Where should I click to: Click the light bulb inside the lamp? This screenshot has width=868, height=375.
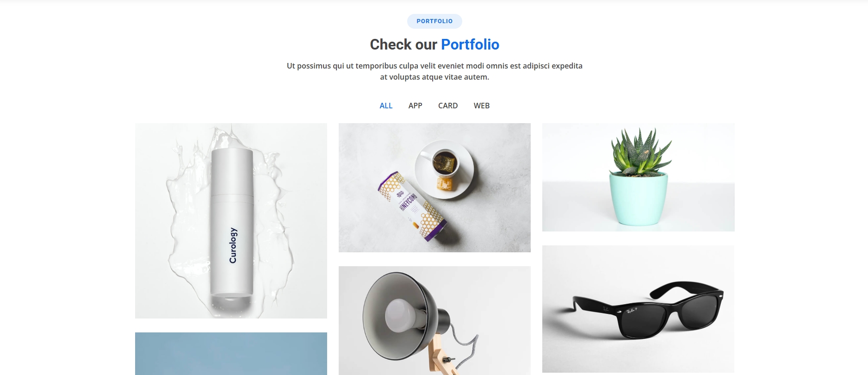click(x=402, y=315)
